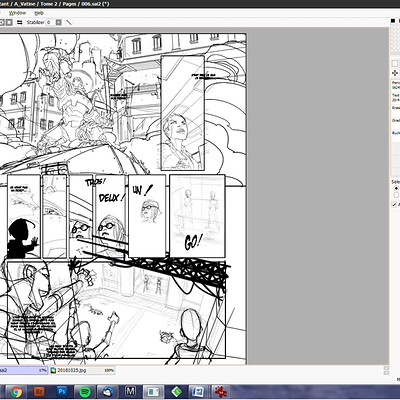Click the square button left of flip arrows
This screenshot has height=400, width=400.
tap(9, 22)
